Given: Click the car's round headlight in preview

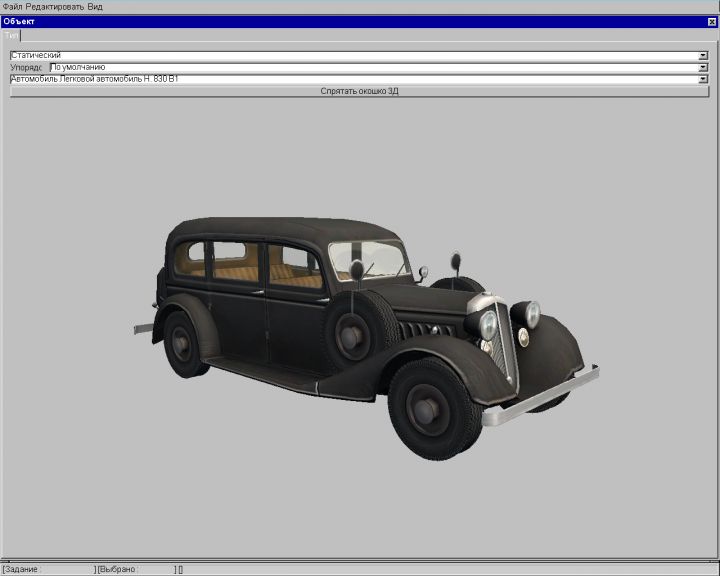Looking at the screenshot, I should pos(488,324).
